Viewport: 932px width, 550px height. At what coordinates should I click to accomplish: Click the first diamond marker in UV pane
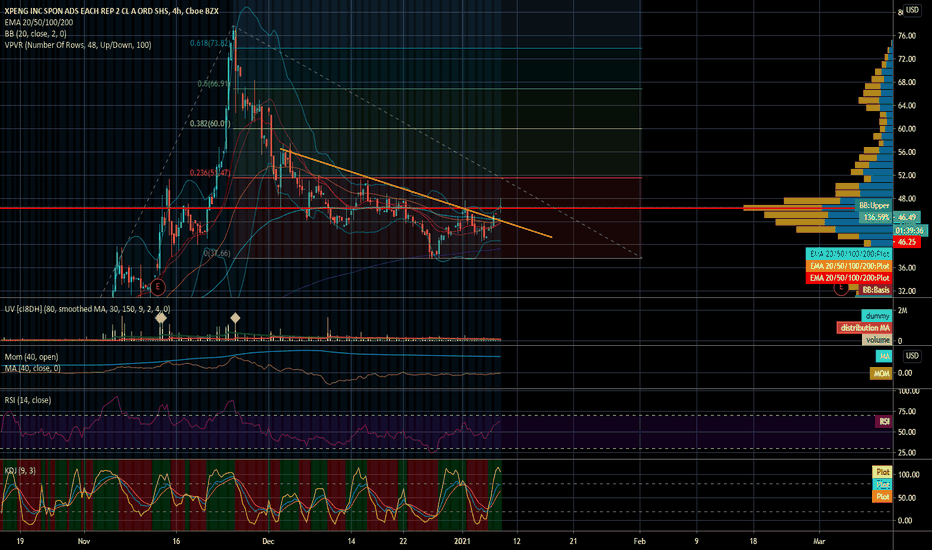160,318
